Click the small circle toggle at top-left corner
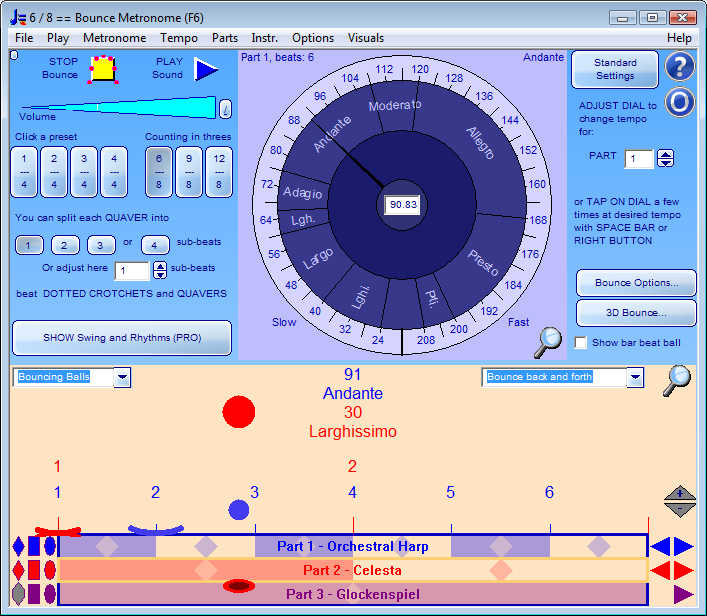Screen dimensions: 707x616 coord(14,55)
